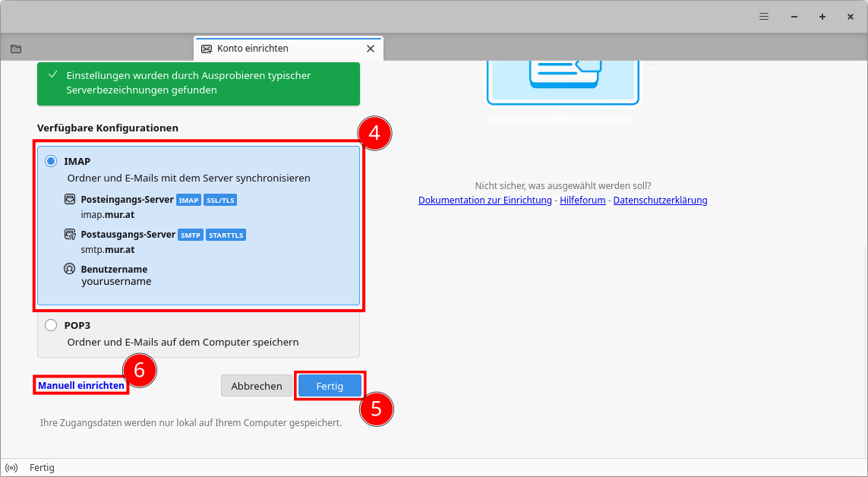Click the folder icon in the tab bar

pos(16,49)
